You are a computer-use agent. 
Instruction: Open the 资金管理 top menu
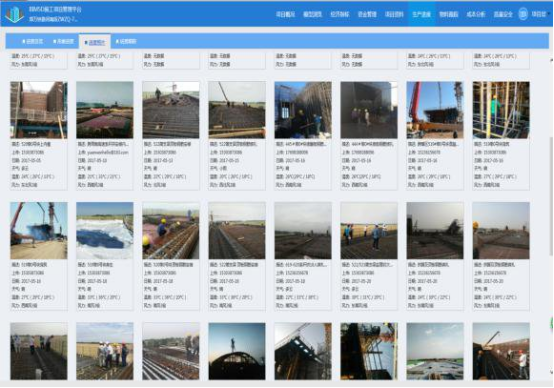pyautogui.click(x=367, y=14)
